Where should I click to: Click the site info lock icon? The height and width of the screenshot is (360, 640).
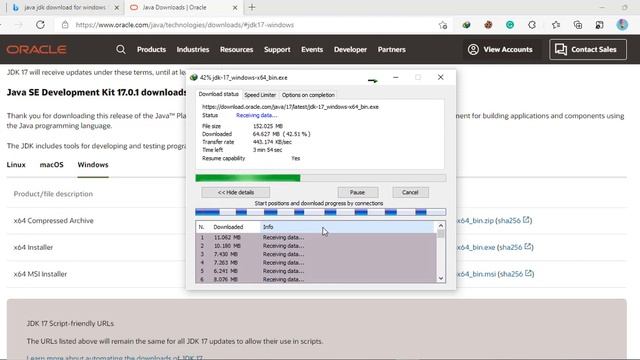click(65, 25)
